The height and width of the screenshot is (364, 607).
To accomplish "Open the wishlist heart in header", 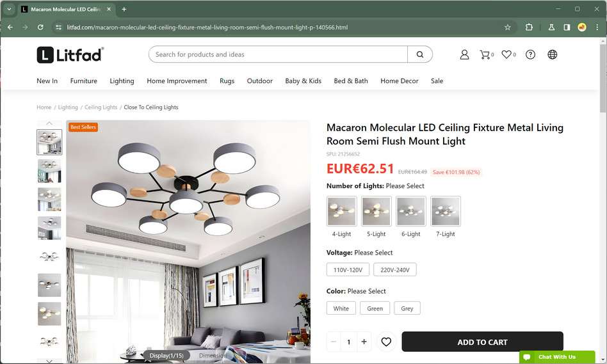I will [508, 54].
